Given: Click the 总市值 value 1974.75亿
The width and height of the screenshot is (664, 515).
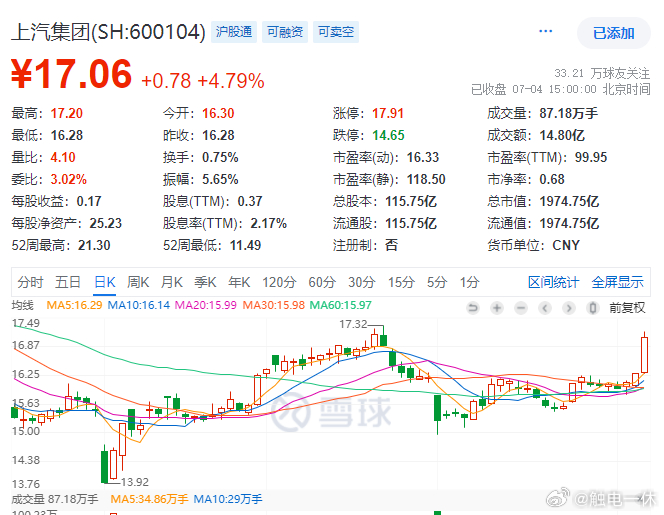Looking at the screenshot, I should coord(570,202).
